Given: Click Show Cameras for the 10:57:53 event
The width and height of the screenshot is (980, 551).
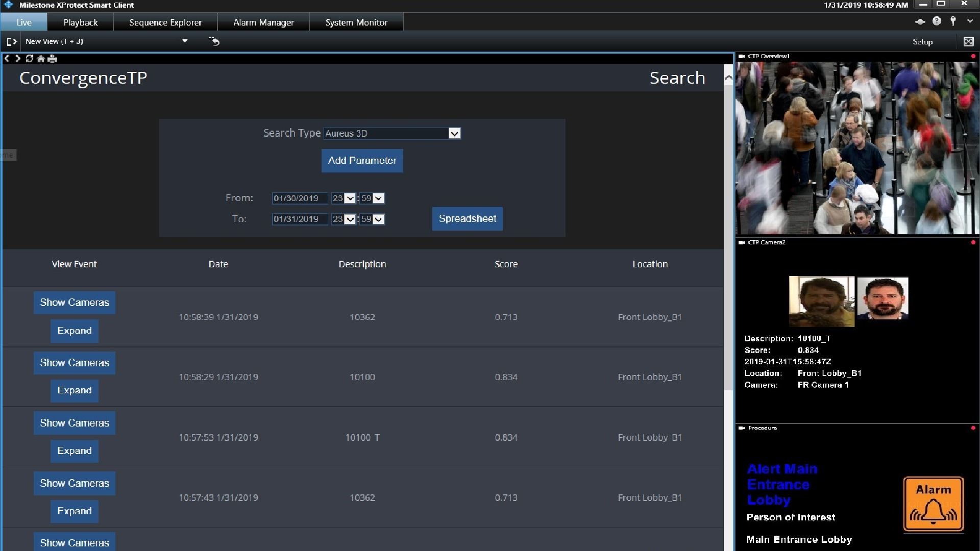Looking at the screenshot, I should (75, 423).
